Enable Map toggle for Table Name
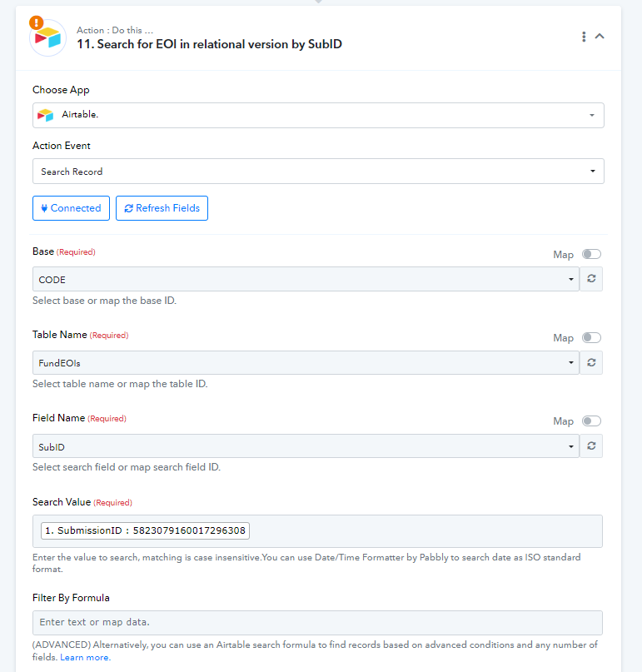 (591, 338)
